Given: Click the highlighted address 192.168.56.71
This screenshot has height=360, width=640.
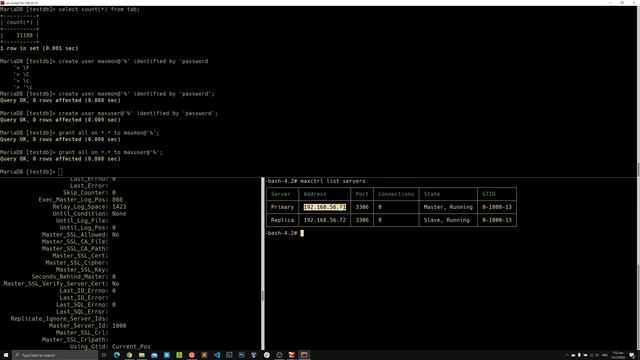Looking at the screenshot, I should [x=324, y=207].
